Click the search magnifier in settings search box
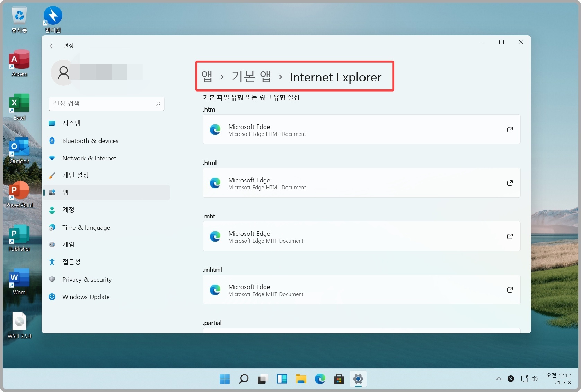 tap(158, 104)
